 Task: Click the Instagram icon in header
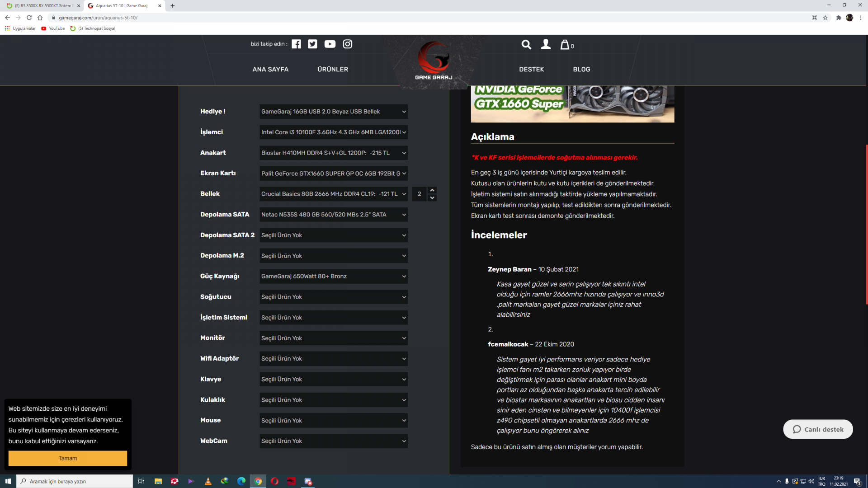347,44
